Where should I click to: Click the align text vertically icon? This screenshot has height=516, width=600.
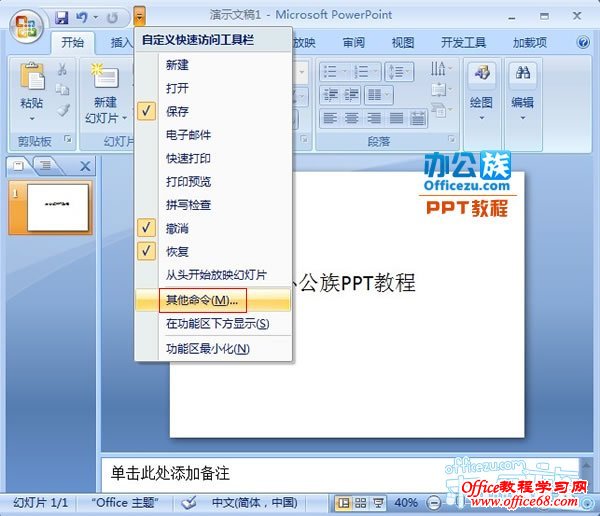click(438, 90)
